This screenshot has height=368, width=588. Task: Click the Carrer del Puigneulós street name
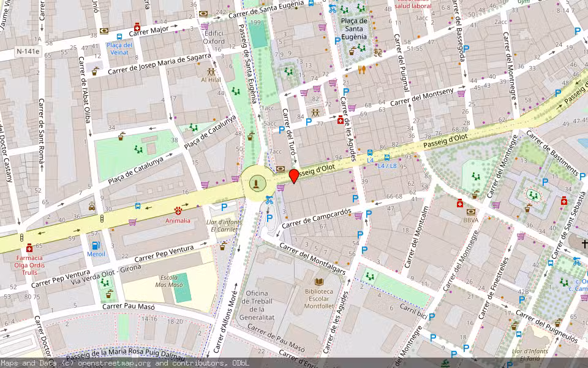click(546, 327)
